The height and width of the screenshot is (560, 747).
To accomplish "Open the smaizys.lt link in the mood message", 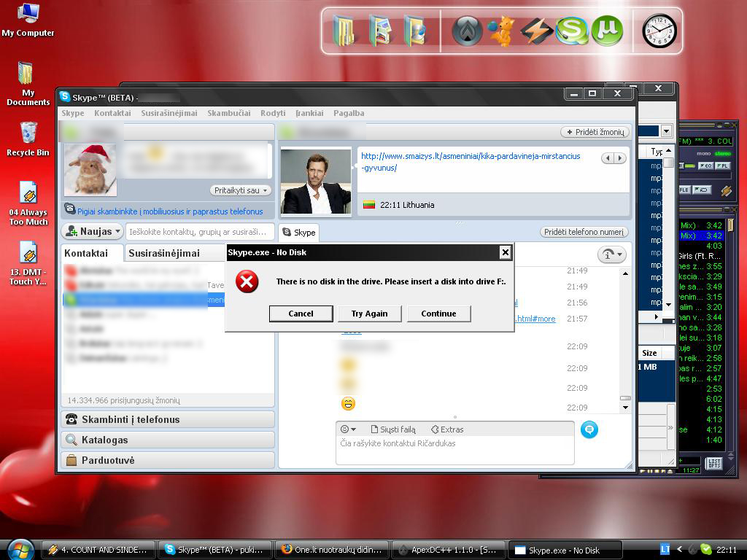I will point(471,162).
